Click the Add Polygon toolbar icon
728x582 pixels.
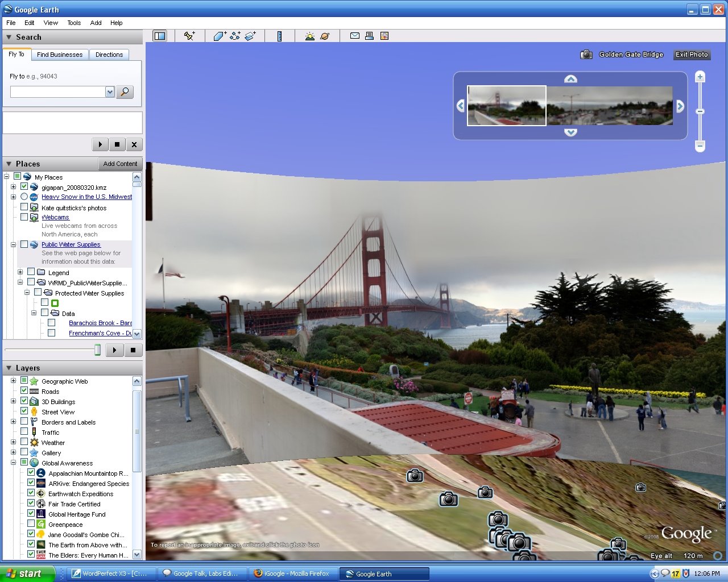click(x=220, y=36)
